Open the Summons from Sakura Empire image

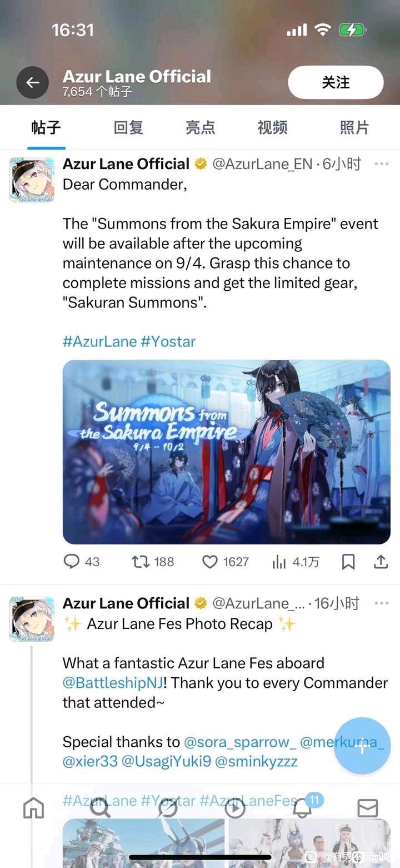coord(227,452)
